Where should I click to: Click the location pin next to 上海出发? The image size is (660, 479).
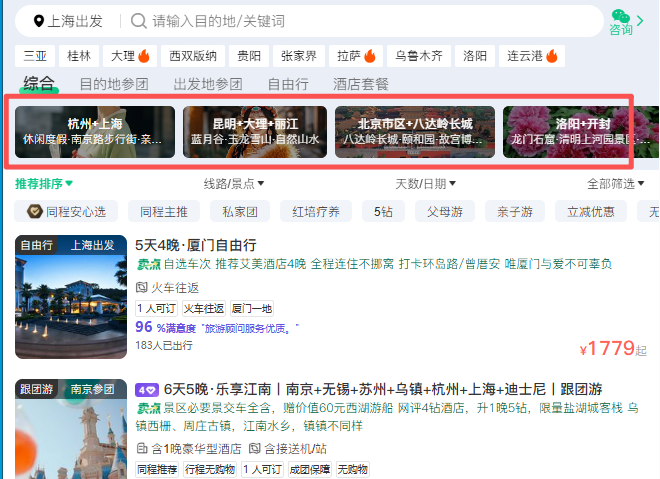tap(39, 21)
